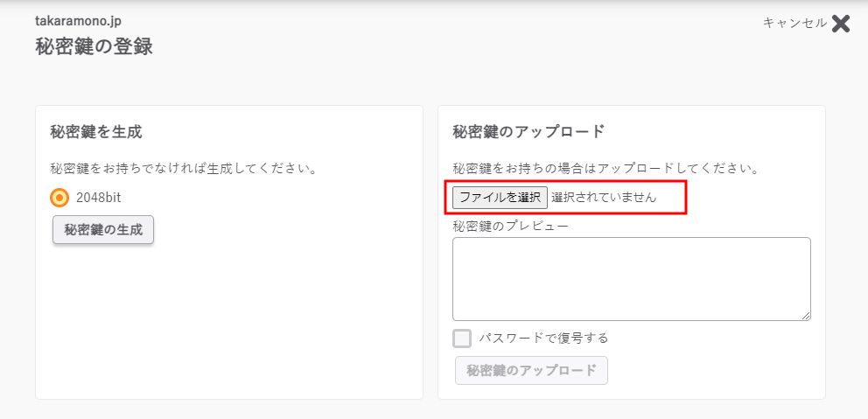Click the 秘密鍵のアップロード panel heading

pyautogui.click(x=528, y=132)
